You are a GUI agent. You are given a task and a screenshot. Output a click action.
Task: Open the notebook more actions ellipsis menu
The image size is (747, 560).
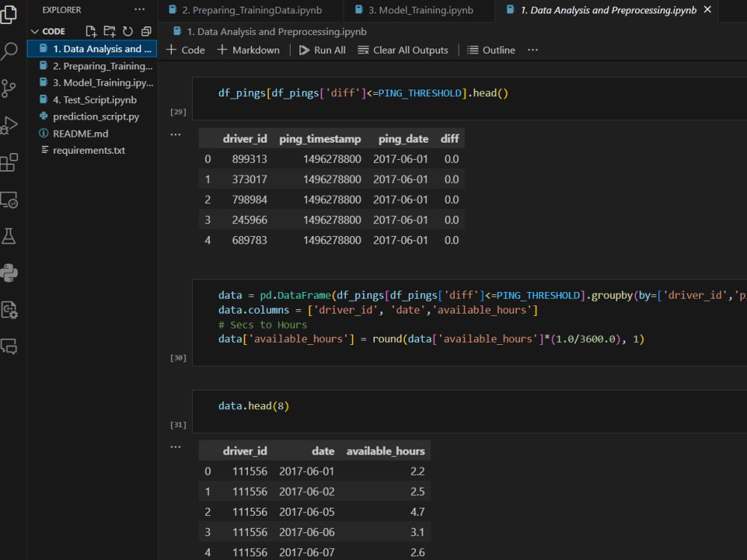[x=533, y=50]
